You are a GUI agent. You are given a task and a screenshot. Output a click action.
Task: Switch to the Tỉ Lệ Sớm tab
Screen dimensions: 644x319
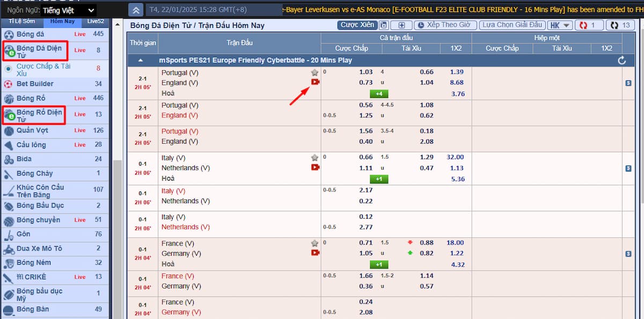(x=21, y=21)
